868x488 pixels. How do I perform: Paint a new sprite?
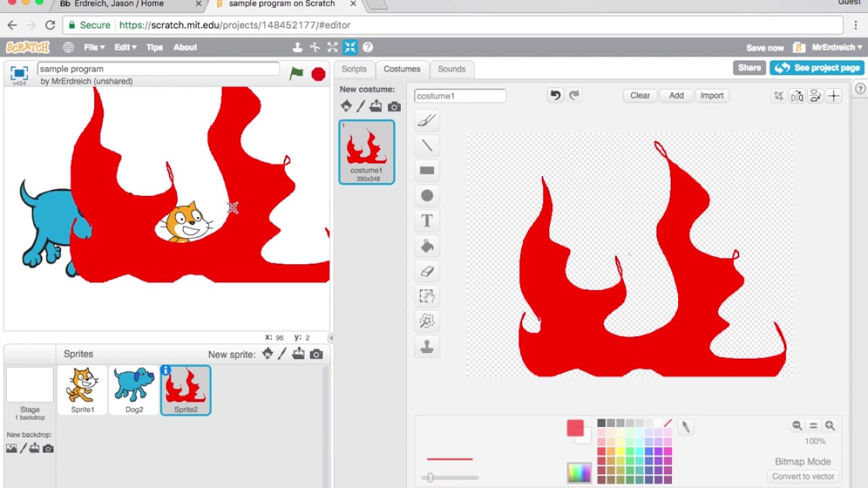point(282,354)
